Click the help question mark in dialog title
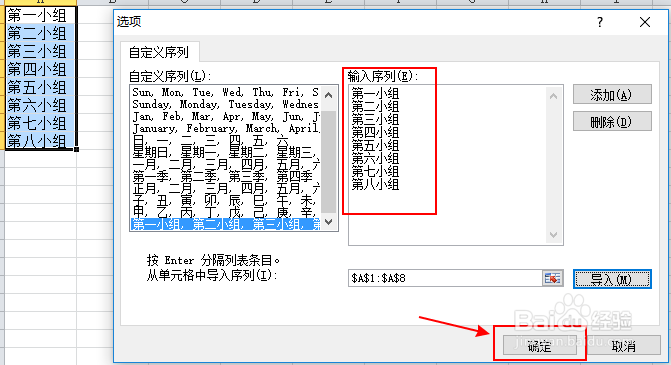 tap(600, 22)
